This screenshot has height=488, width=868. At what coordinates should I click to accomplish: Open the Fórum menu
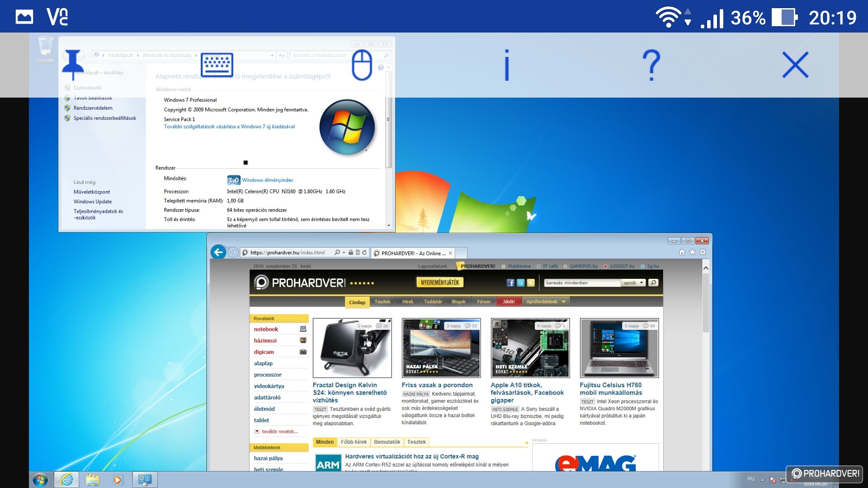(x=483, y=301)
